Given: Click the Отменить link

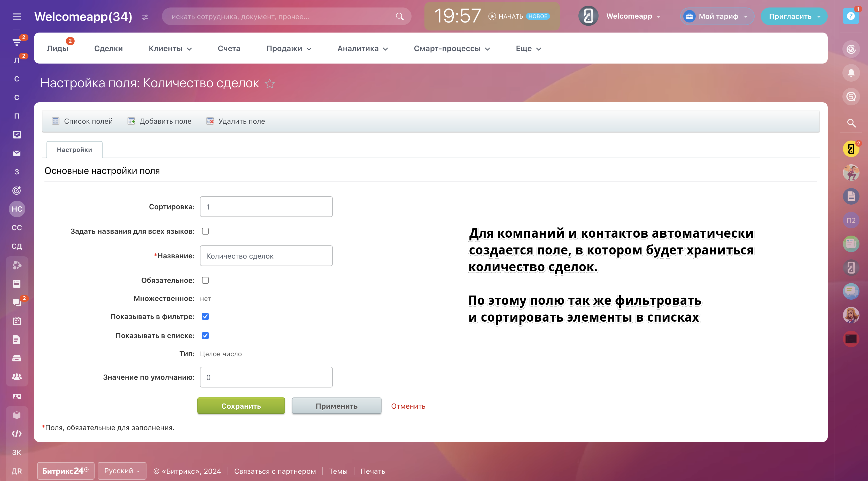Looking at the screenshot, I should 408,406.
